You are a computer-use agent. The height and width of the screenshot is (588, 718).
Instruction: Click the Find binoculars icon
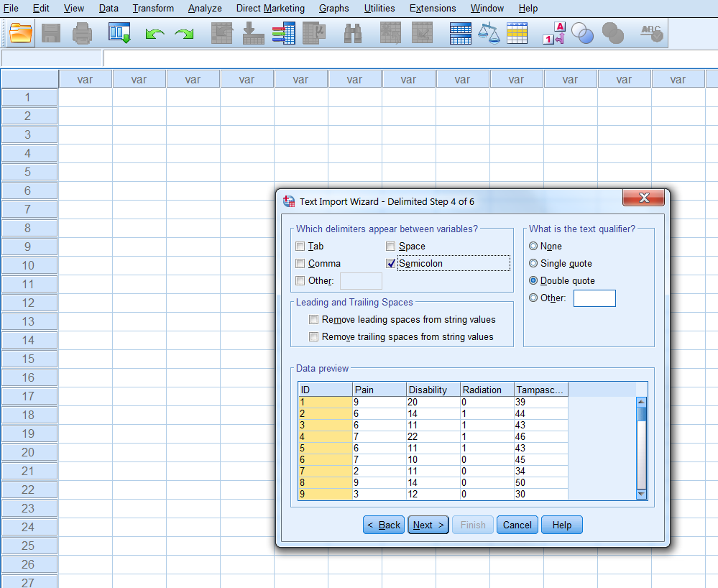(x=353, y=34)
